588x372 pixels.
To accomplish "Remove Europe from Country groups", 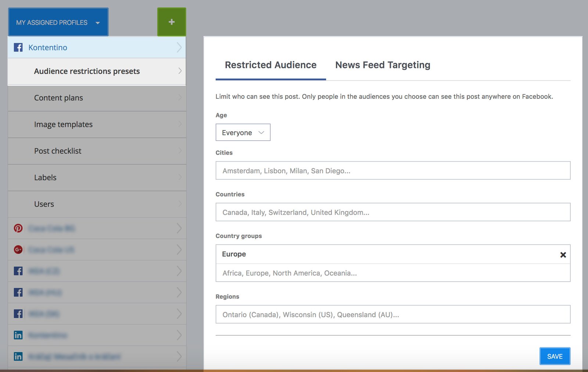I will [563, 254].
